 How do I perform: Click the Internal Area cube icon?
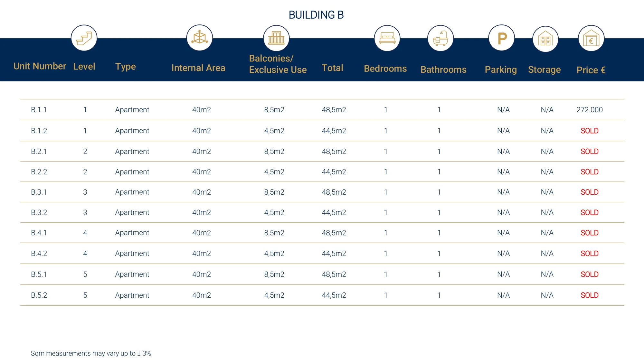click(200, 38)
